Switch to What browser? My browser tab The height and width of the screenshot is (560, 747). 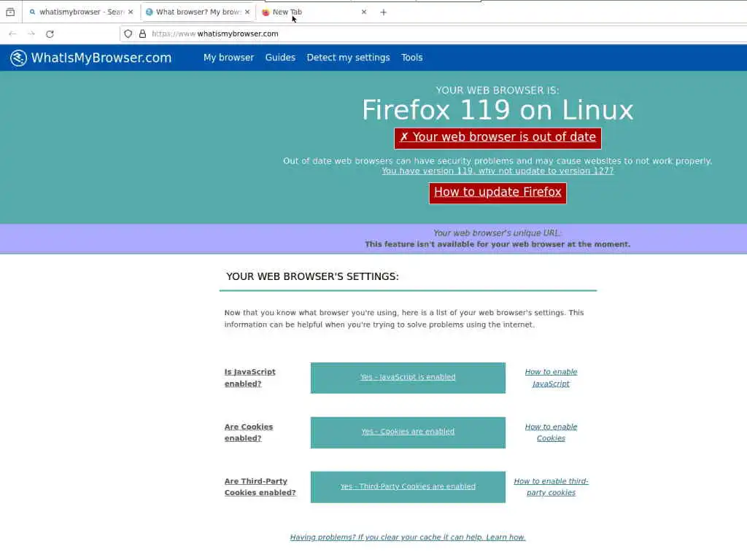point(198,12)
